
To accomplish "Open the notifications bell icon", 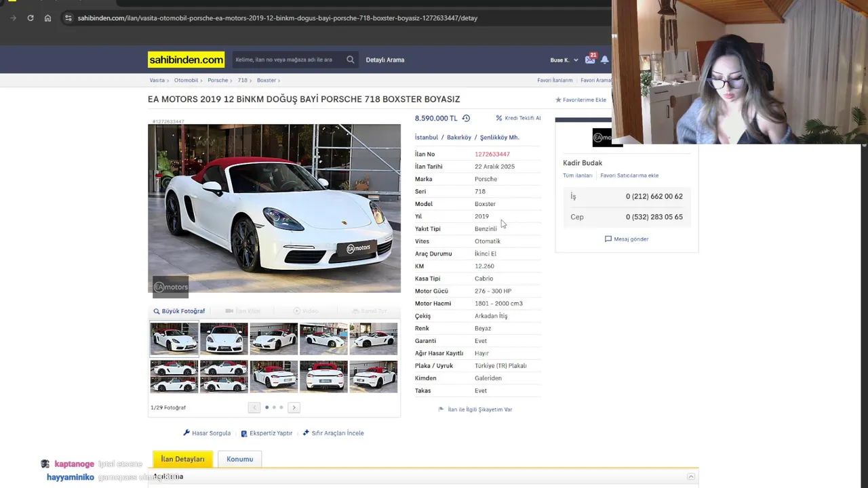I will click(604, 60).
